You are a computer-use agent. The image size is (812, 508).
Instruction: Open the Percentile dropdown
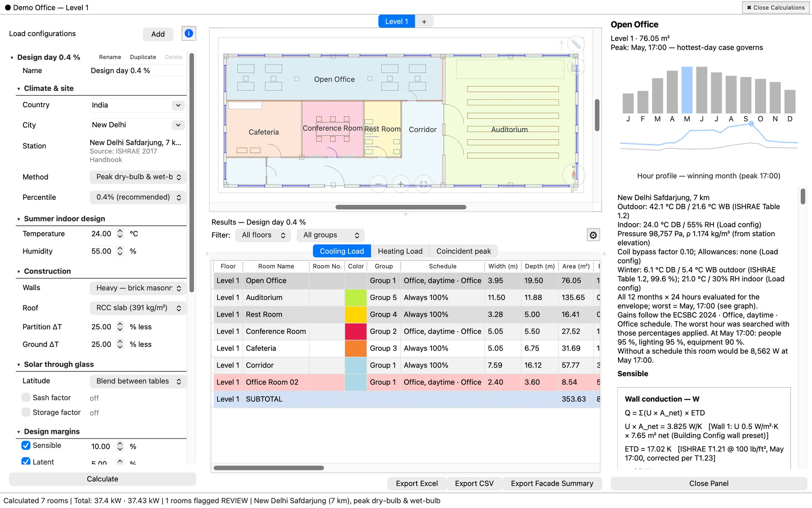(138, 197)
